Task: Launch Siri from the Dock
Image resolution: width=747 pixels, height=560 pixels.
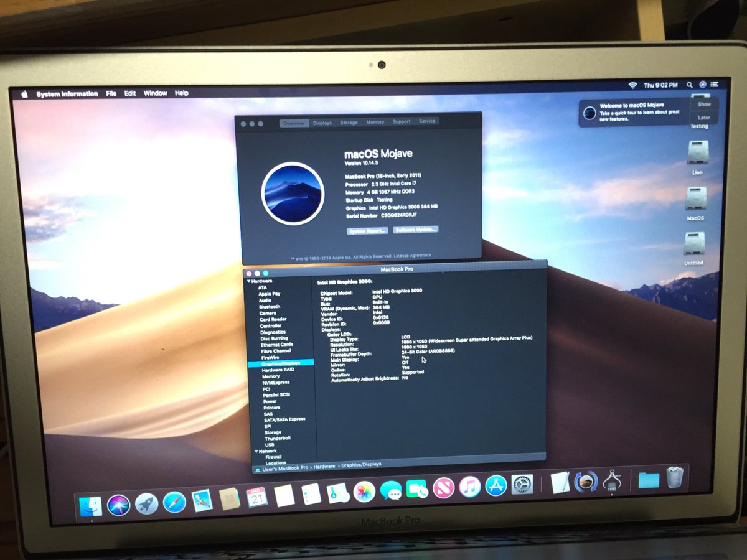Action: pos(118,505)
